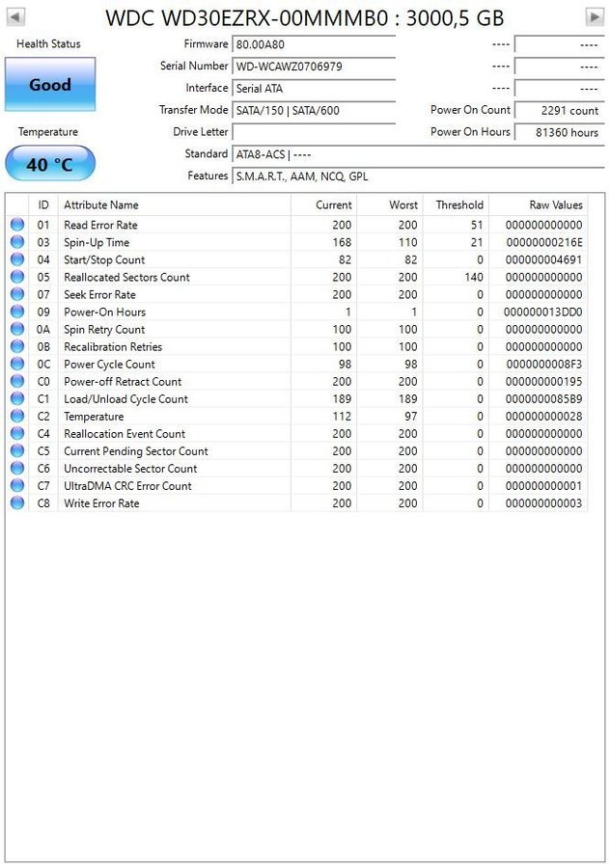Select the Power Cycle Count attribute name
This screenshot has height=868, width=610.
point(109,365)
